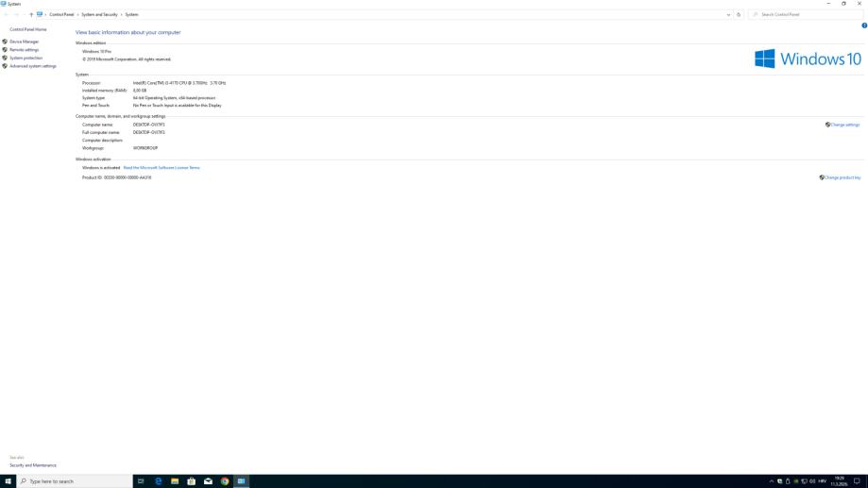Click the Control Panel breadcrumb
This screenshot has height=488, width=868.
[61, 14]
